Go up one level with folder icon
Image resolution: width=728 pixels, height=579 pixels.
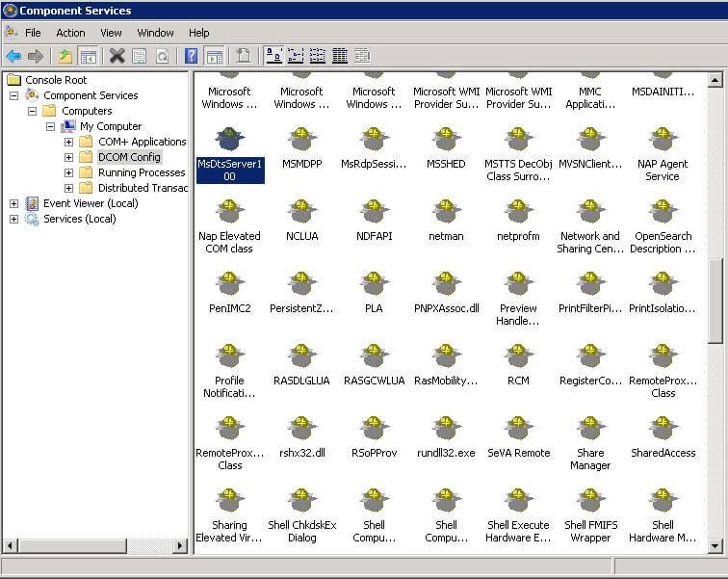[65, 57]
